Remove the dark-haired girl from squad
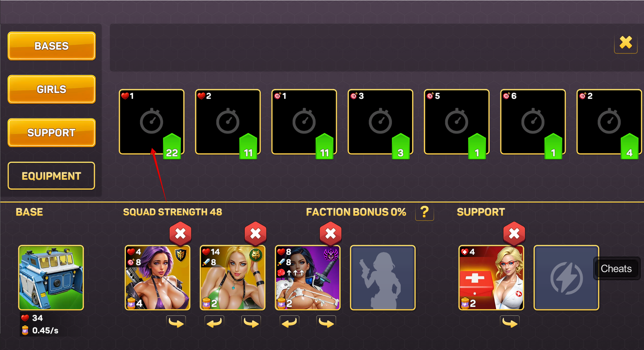 click(x=331, y=233)
